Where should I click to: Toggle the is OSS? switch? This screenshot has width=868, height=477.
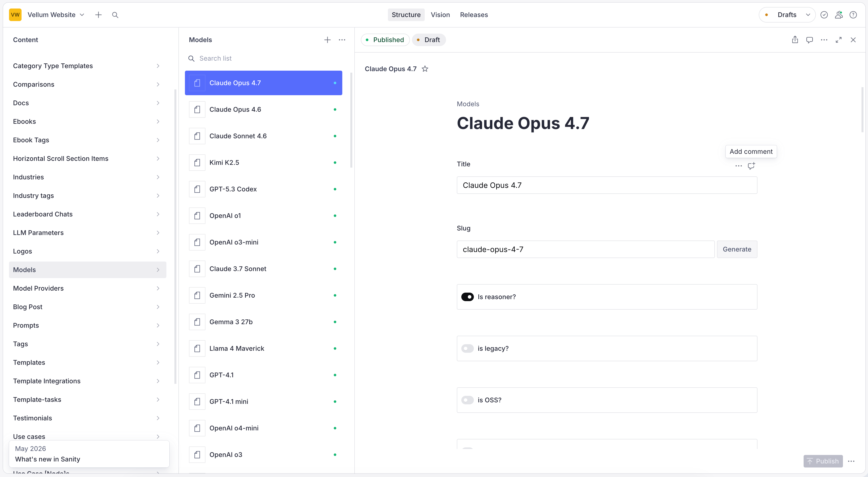[x=467, y=400]
